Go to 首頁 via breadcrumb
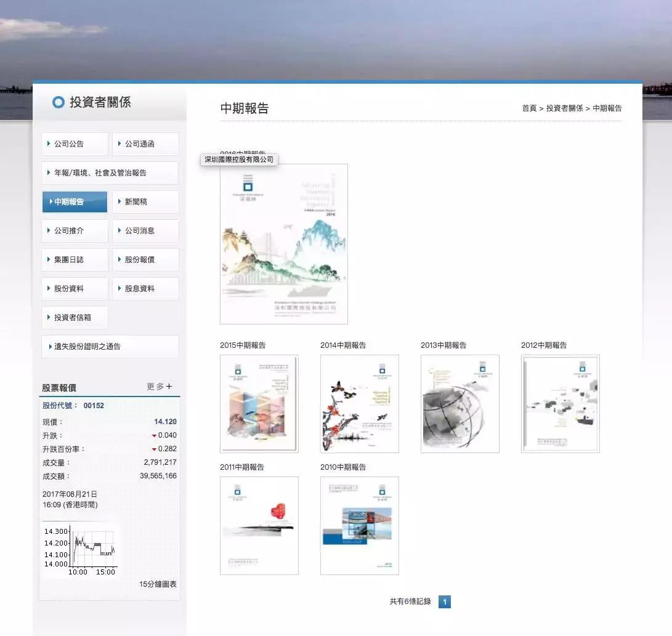This screenshot has width=672, height=636. click(529, 108)
